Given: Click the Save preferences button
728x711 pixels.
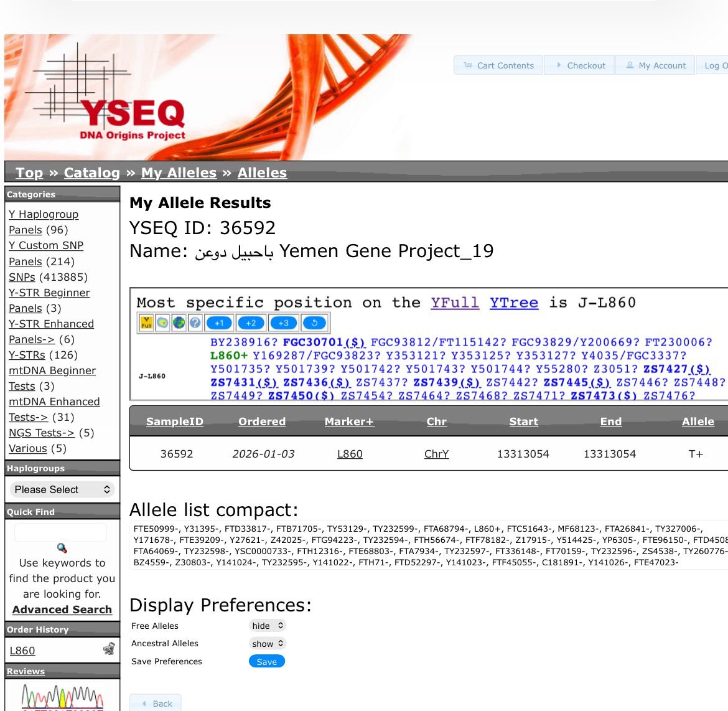Looking at the screenshot, I should point(267,661).
